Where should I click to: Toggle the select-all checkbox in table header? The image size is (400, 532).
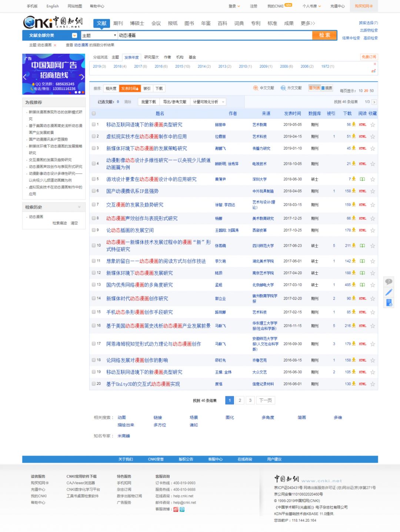94,113
